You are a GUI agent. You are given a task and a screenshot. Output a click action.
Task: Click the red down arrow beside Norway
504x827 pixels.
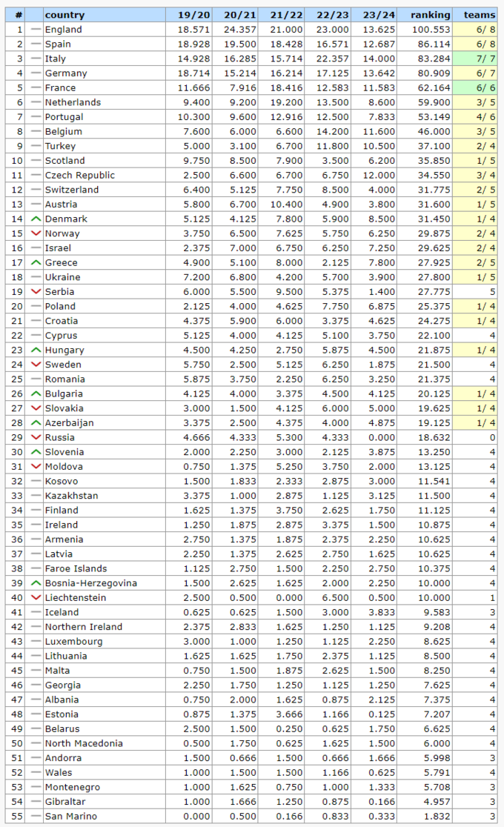point(36,233)
